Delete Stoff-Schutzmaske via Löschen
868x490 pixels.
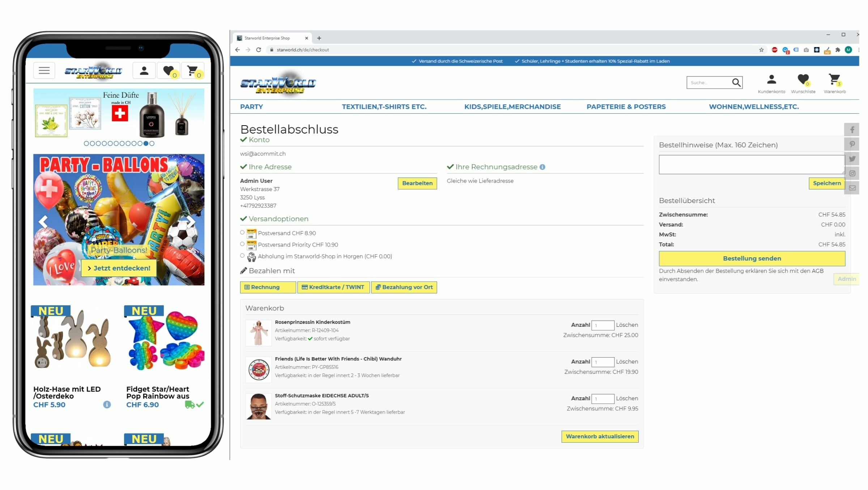[627, 398]
